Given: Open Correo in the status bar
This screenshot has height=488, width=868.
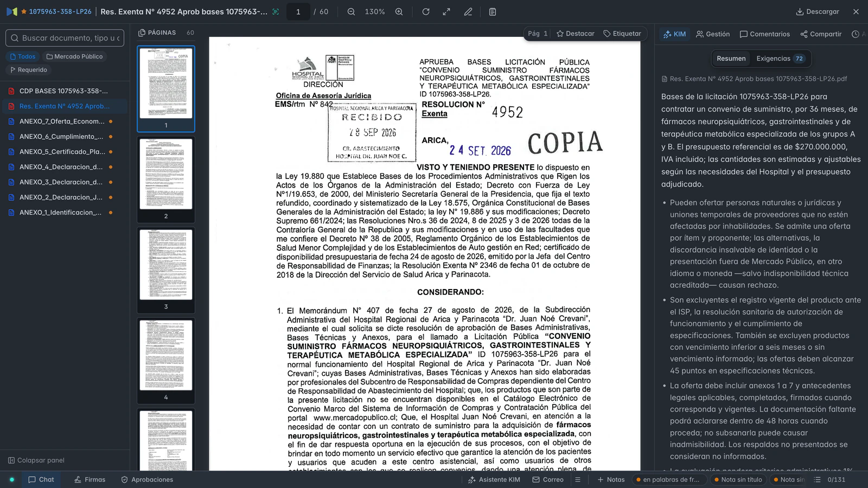Looking at the screenshot, I should point(548,479).
